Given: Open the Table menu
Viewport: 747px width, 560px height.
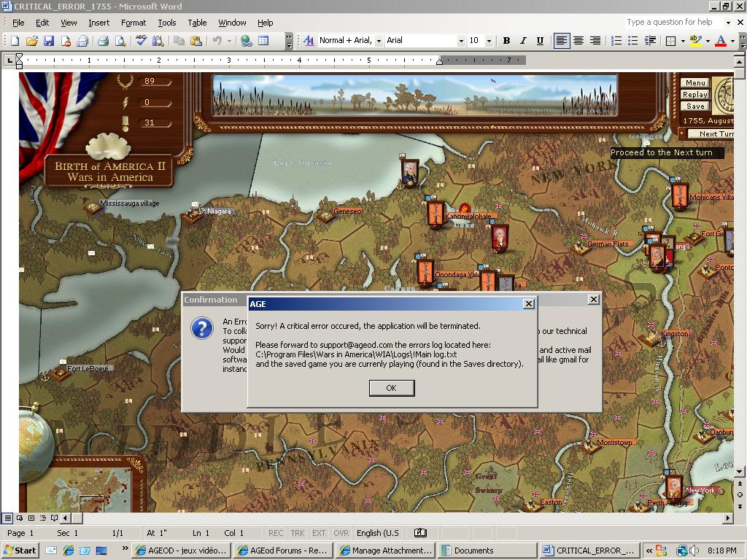Looking at the screenshot, I should pos(197,23).
